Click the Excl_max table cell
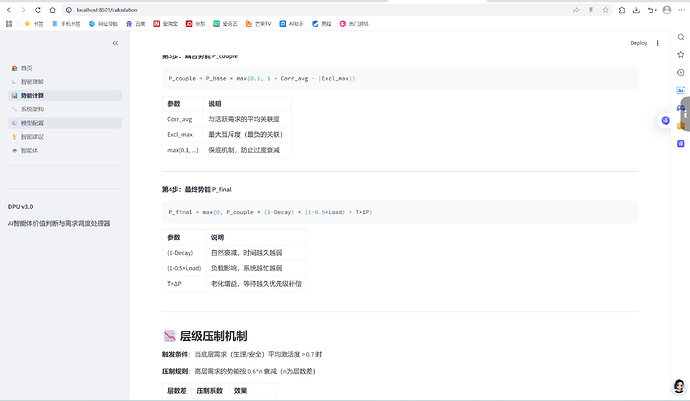 pyautogui.click(x=183, y=135)
